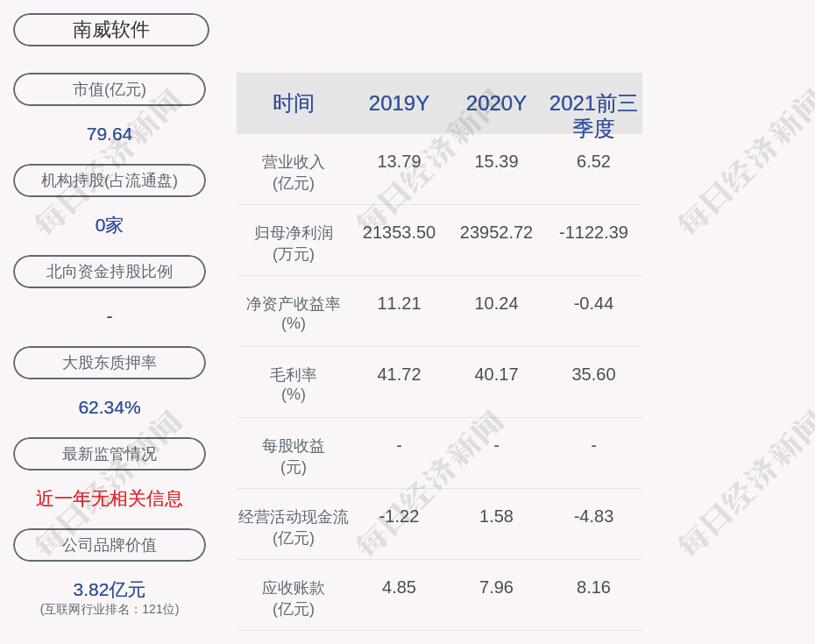The width and height of the screenshot is (815, 644).
Task: Click gross margin value 41.72
Action: tap(399, 374)
